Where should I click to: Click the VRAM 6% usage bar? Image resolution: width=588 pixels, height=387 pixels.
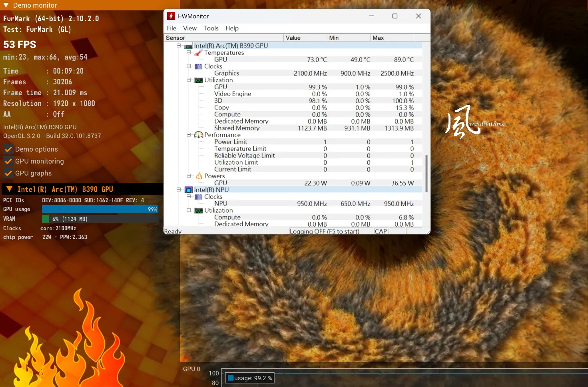100,219
